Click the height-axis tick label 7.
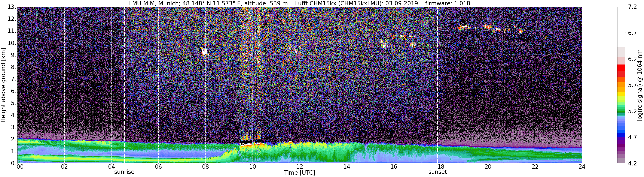The height and width of the screenshot is (177, 644). (13, 79)
